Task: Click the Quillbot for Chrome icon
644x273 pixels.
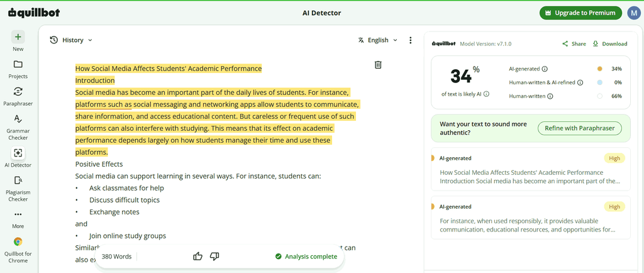Action: tap(18, 242)
